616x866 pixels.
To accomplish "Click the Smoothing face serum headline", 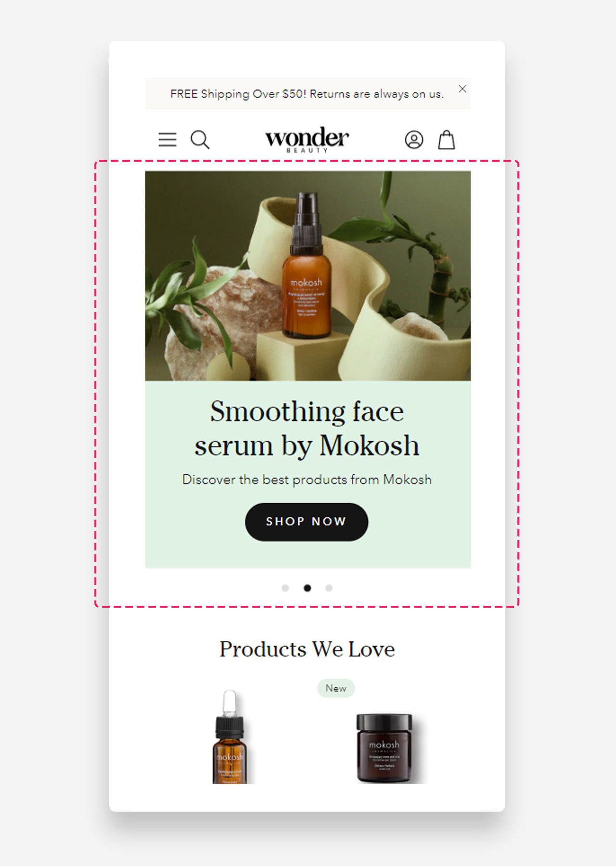I will [307, 428].
